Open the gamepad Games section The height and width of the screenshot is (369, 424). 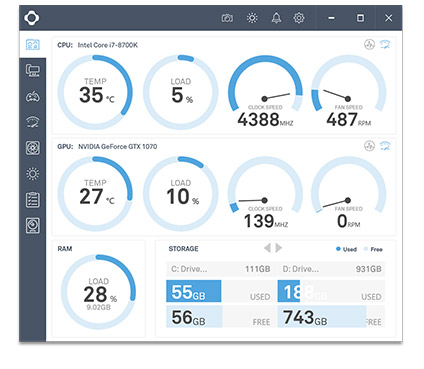coord(33,97)
